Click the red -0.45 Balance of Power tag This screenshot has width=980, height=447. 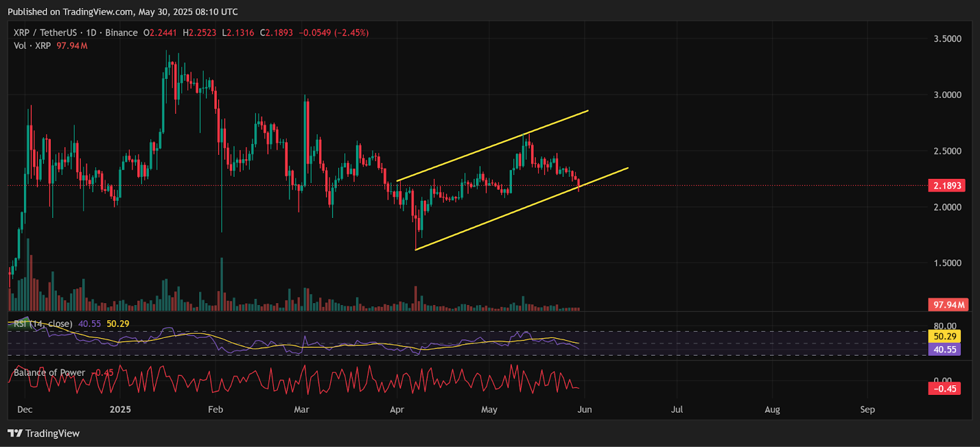945,389
